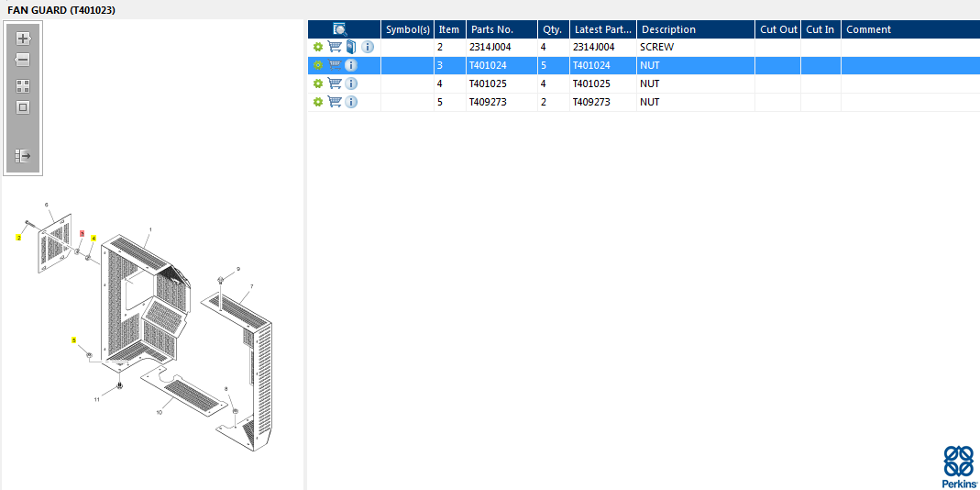Click callout number 7 in the diagram

252,286
